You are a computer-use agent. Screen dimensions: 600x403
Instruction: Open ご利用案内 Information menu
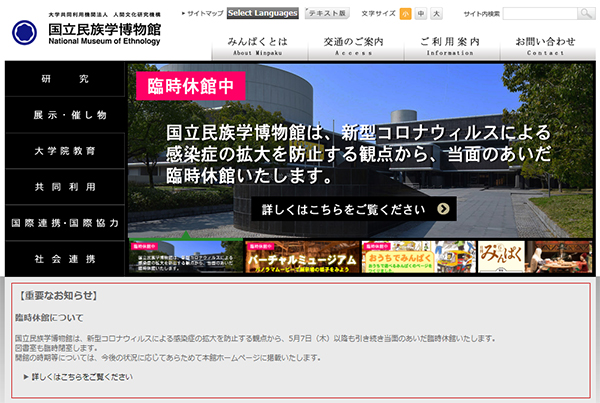452,46
